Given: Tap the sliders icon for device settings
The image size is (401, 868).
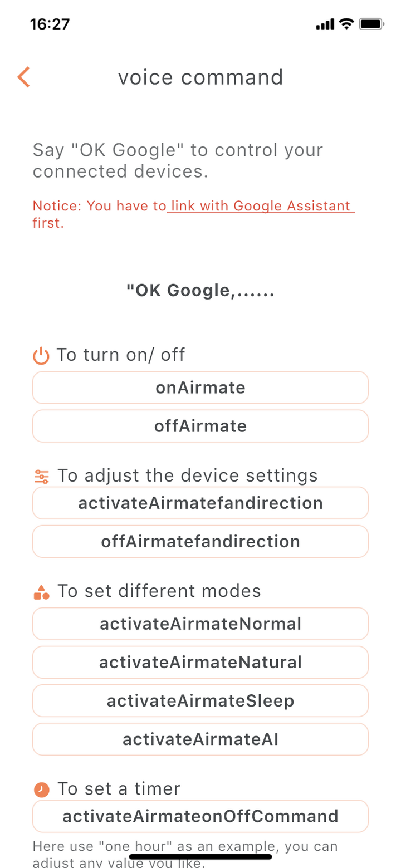Looking at the screenshot, I should coord(42,477).
